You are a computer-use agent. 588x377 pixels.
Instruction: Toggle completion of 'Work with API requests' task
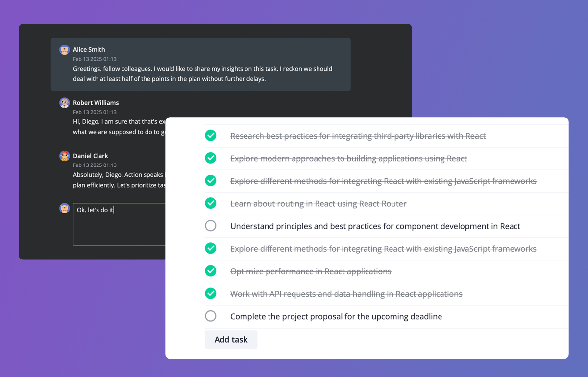point(211,293)
